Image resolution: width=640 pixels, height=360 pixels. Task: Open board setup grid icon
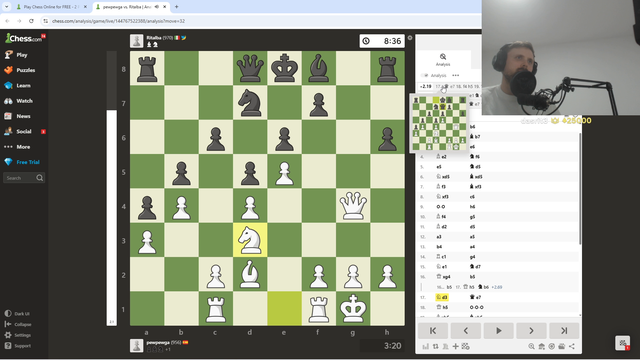point(465,347)
